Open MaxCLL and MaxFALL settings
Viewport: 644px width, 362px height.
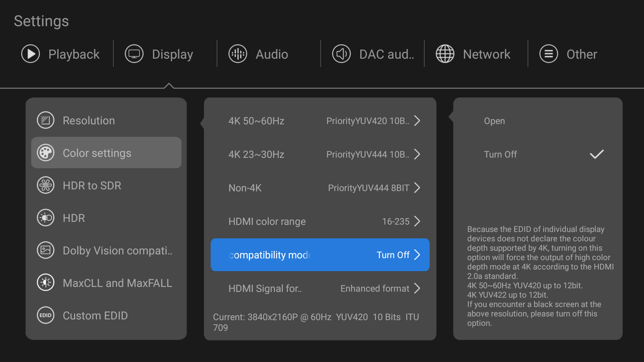tap(106, 283)
